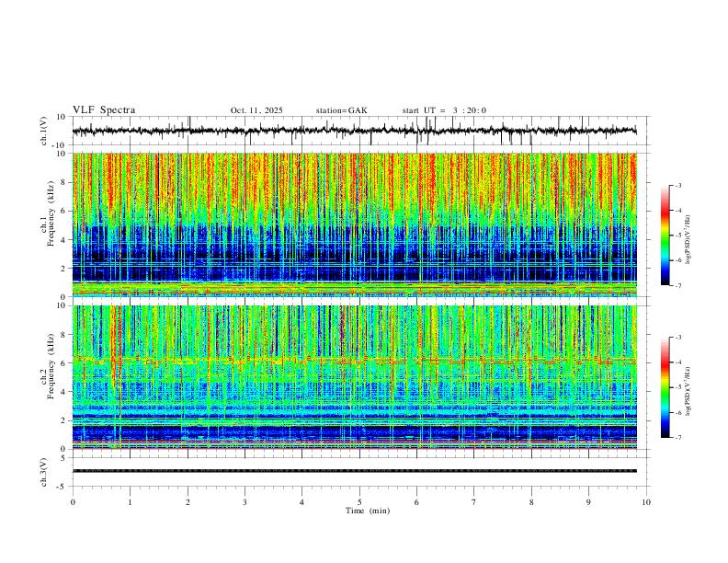Select the date text "Oct. 11, 2025"

pyautogui.click(x=256, y=110)
